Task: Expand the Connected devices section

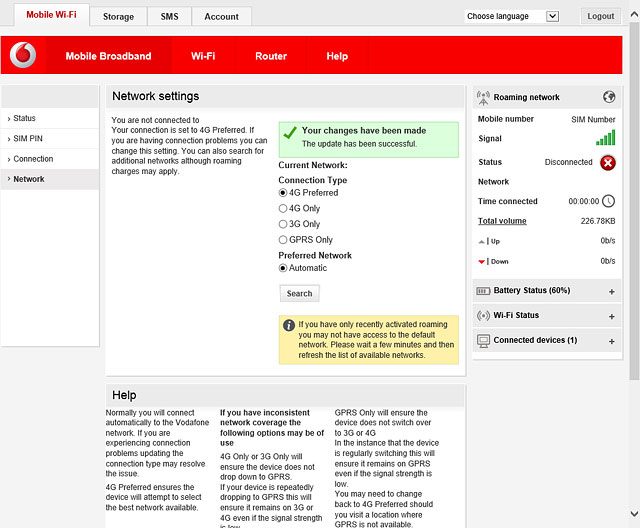Action: [x=611, y=342]
